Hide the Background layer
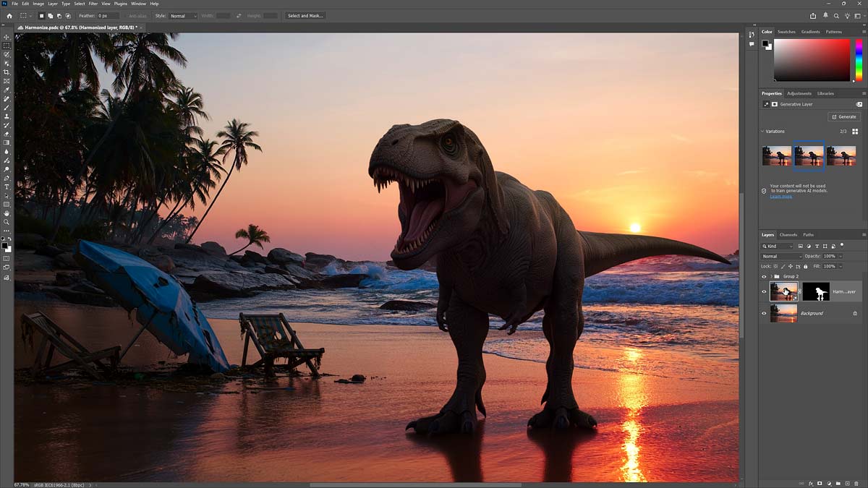The width and height of the screenshot is (868, 488). 764,313
